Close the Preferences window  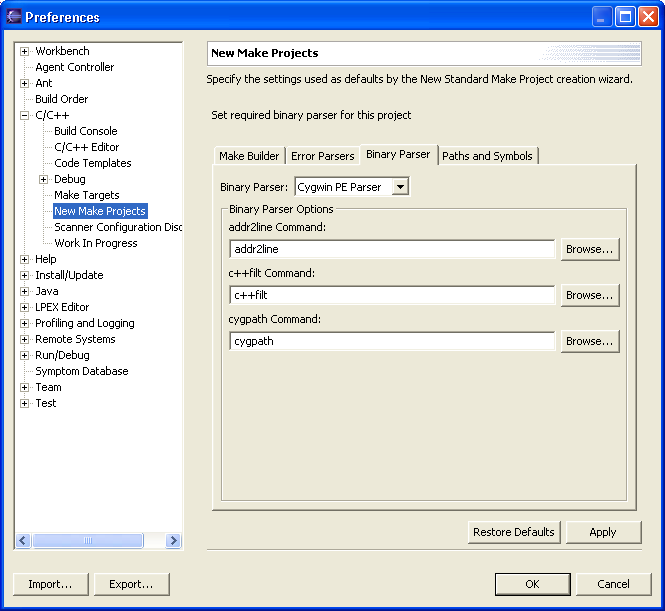click(648, 17)
